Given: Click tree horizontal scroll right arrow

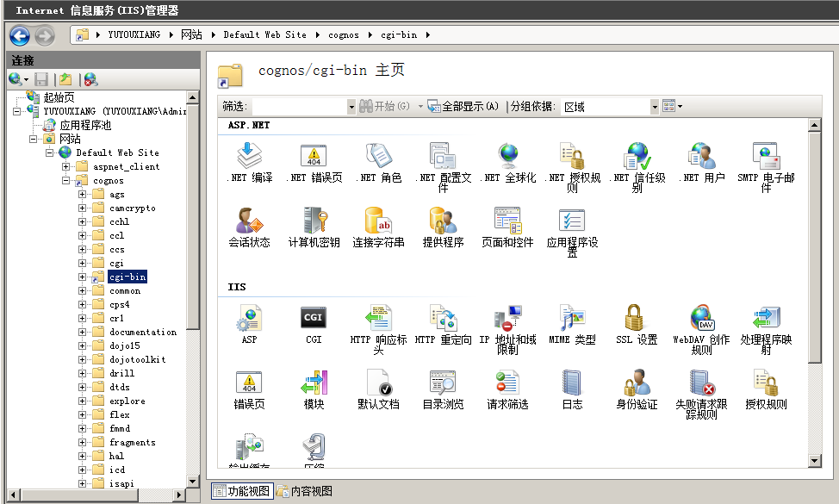Looking at the screenshot, I should [x=180, y=495].
